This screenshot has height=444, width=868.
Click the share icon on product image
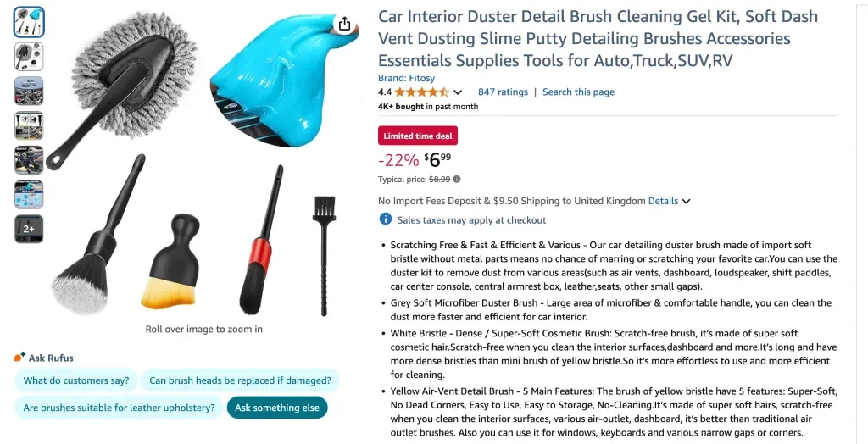coord(344,24)
